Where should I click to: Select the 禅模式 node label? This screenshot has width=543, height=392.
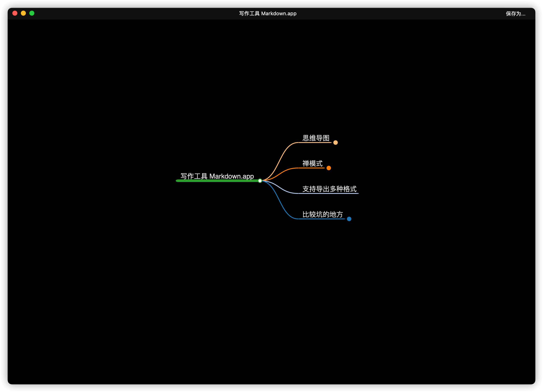click(312, 164)
